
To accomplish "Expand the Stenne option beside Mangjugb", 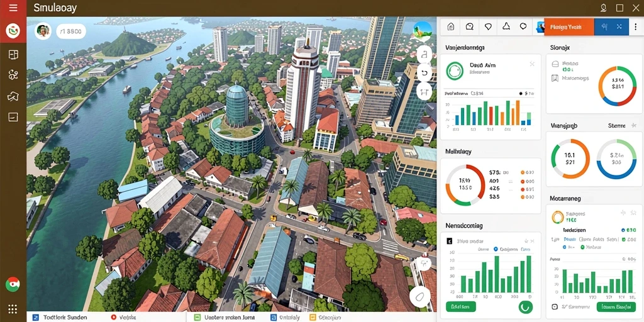I will point(616,126).
